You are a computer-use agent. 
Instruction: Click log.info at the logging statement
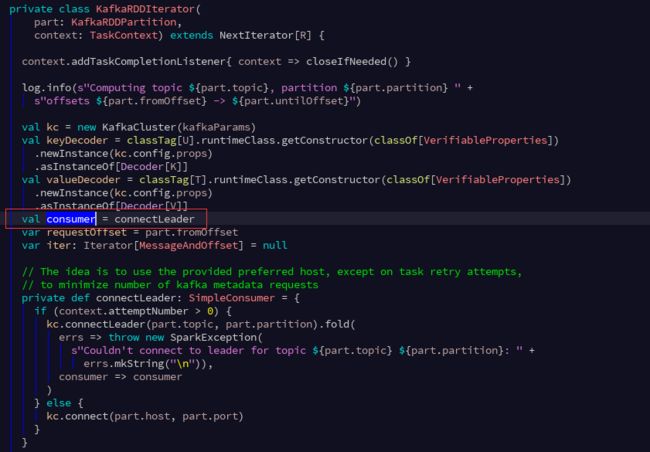coord(46,87)
